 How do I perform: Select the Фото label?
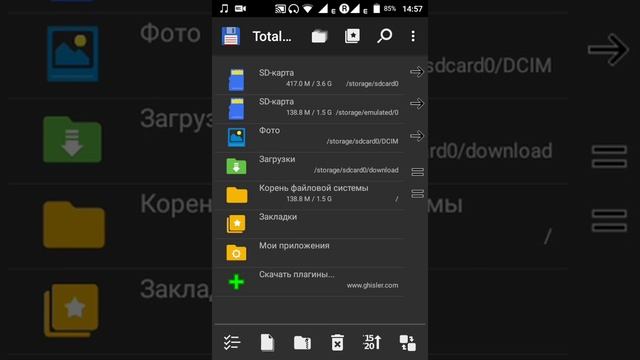click(x=269, y=130)
